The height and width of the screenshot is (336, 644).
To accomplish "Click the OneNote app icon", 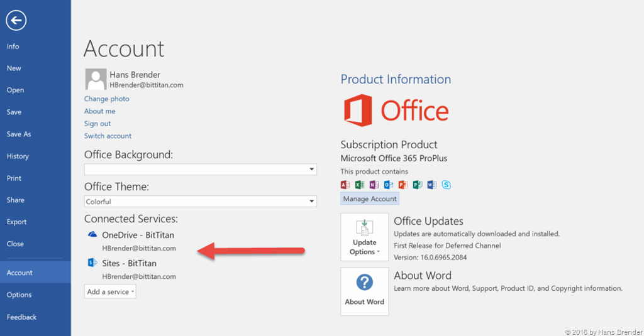I will point(374,185).
